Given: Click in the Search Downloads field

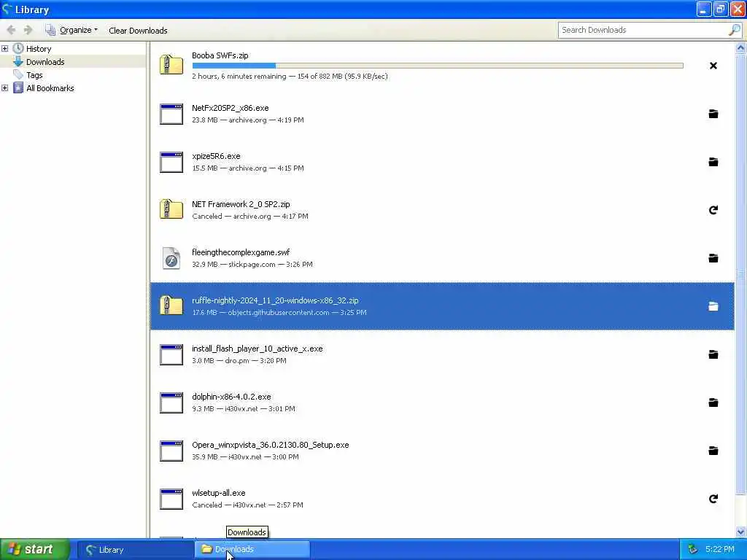Looking at the screenshot, I should pos(643,30).
